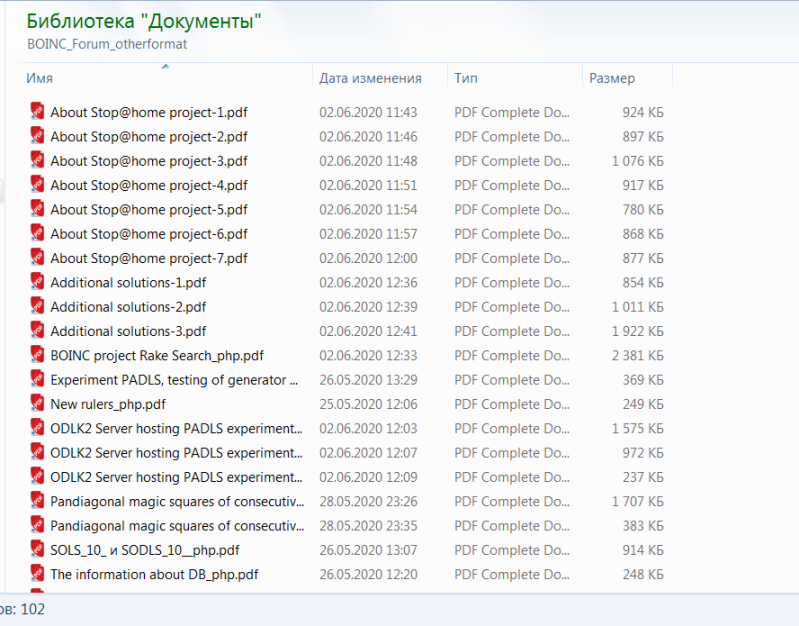This screenshot has width=799, height=626.
Task: Click PDF icon of Additional solutions-1.pdf
Action: (x=37, y=281)
